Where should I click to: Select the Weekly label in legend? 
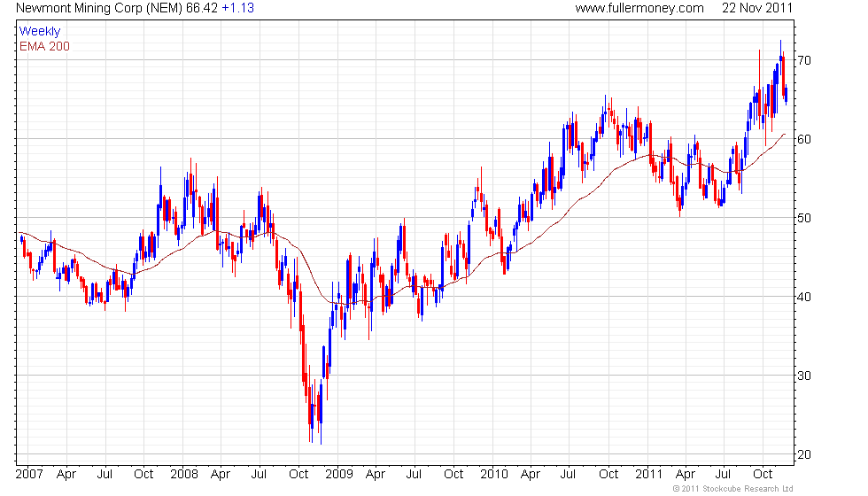[39, 32]
